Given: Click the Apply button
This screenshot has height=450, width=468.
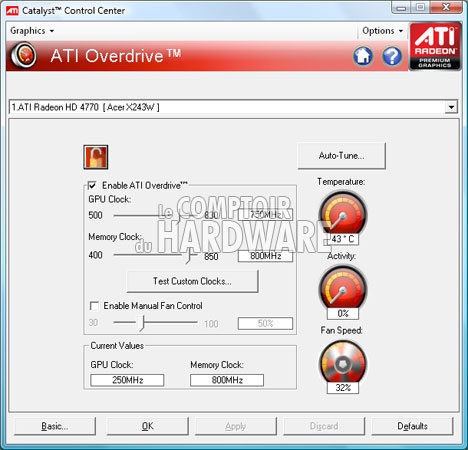Looking at the screenshot, I should (236, 426).
